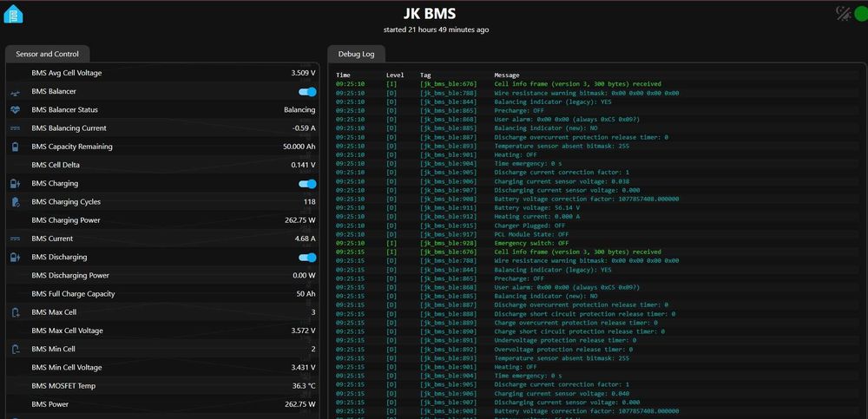Click the "Battery voltage: 56.14 V" log line

(x=536, y=207)
